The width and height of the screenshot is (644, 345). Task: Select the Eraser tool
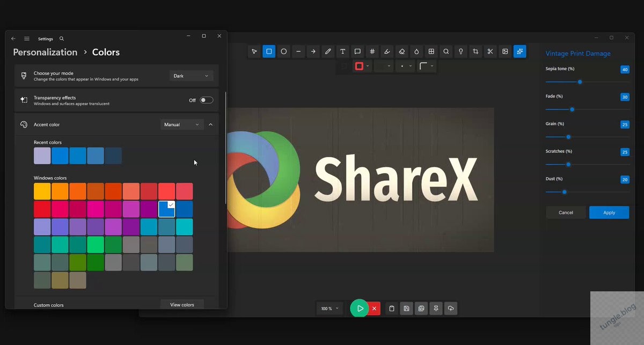tap(402, 52)
